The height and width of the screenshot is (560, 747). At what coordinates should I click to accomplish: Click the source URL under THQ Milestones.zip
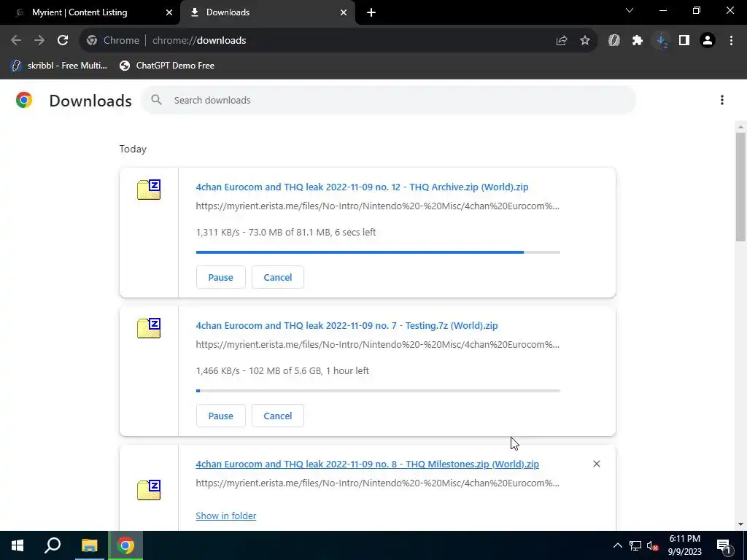click(377, 483)
